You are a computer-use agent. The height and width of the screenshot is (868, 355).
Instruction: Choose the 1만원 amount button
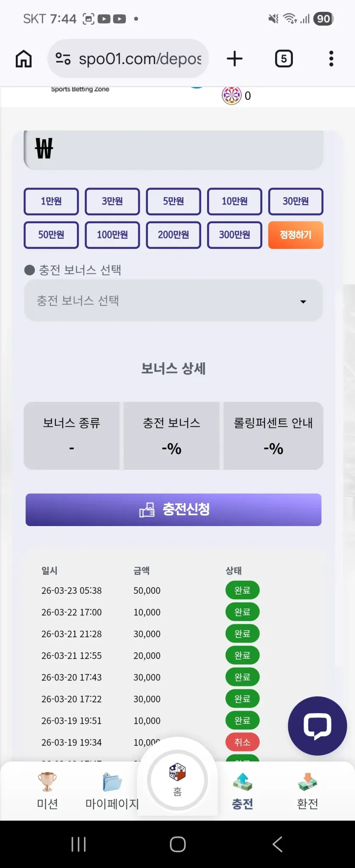pyautogui.click(x=51, y=201)
